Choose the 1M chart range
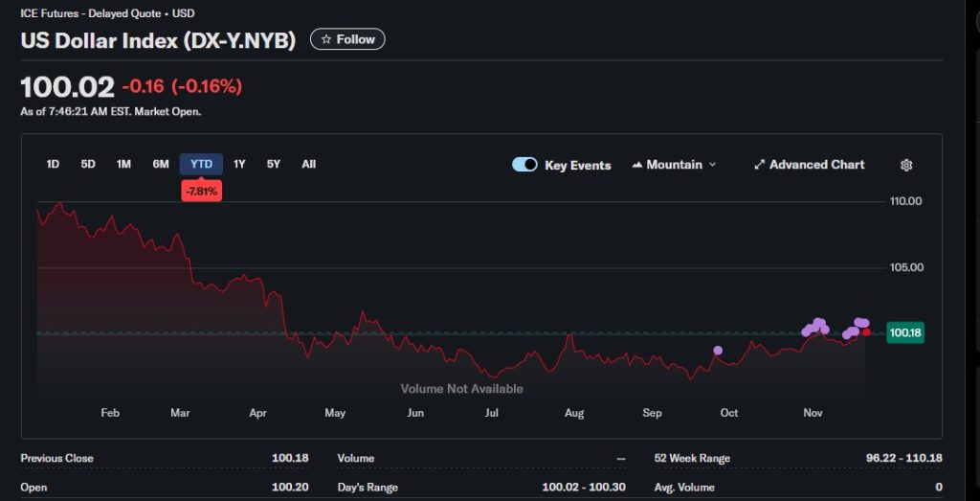 [x=123, y=164]
